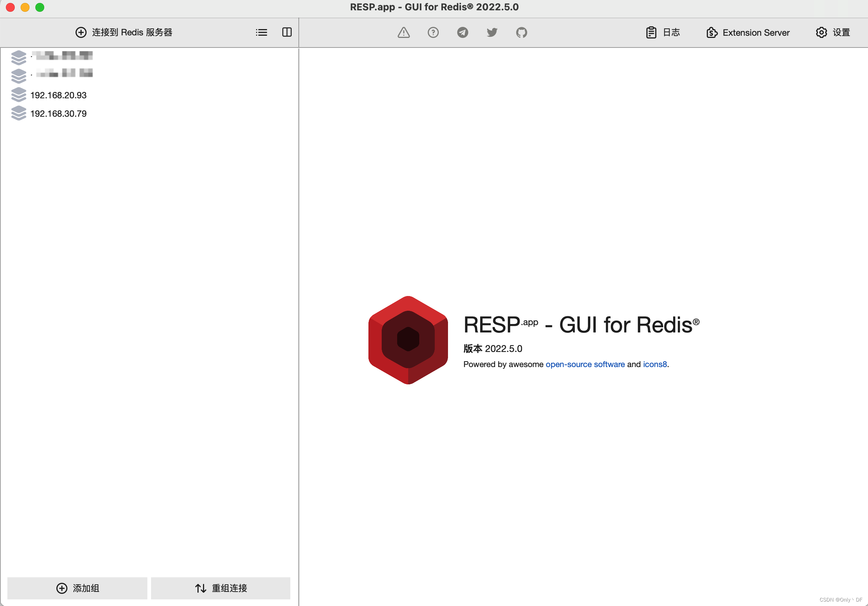Viewport: 868px width, 606px height.
Task: Toggle the split panel layout icon
Action: coord(287,32)
